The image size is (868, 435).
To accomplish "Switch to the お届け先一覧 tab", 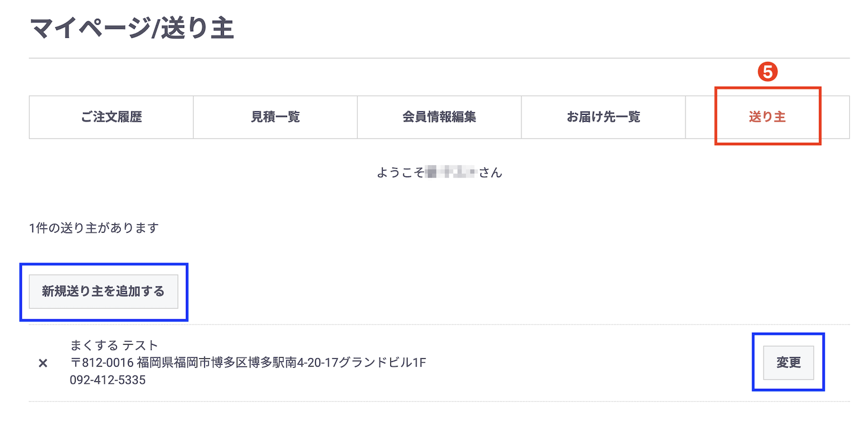I will [x=603, y=117].
